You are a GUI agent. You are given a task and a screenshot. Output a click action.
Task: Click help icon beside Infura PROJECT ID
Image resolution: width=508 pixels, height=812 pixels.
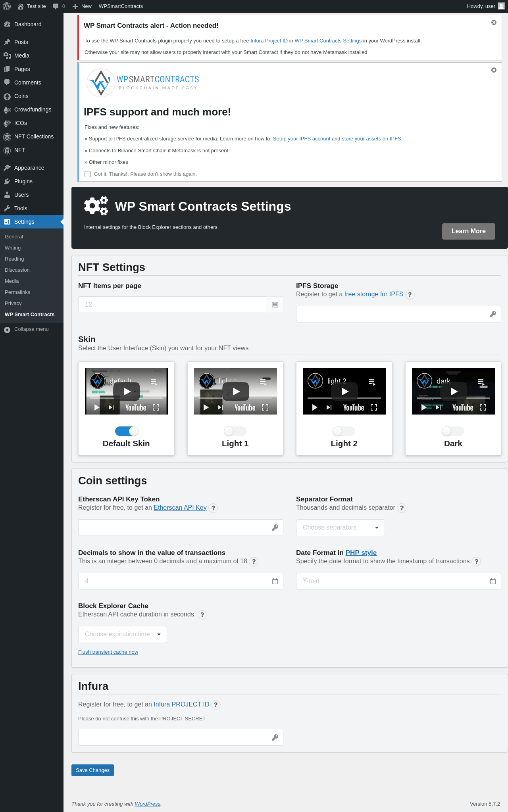coord(216,705)
